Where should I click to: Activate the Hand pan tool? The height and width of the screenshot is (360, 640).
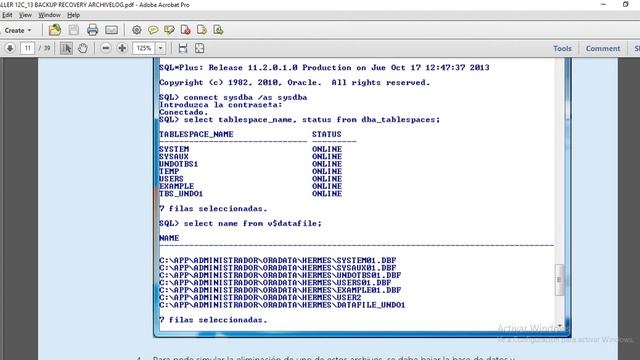[82, 48]
